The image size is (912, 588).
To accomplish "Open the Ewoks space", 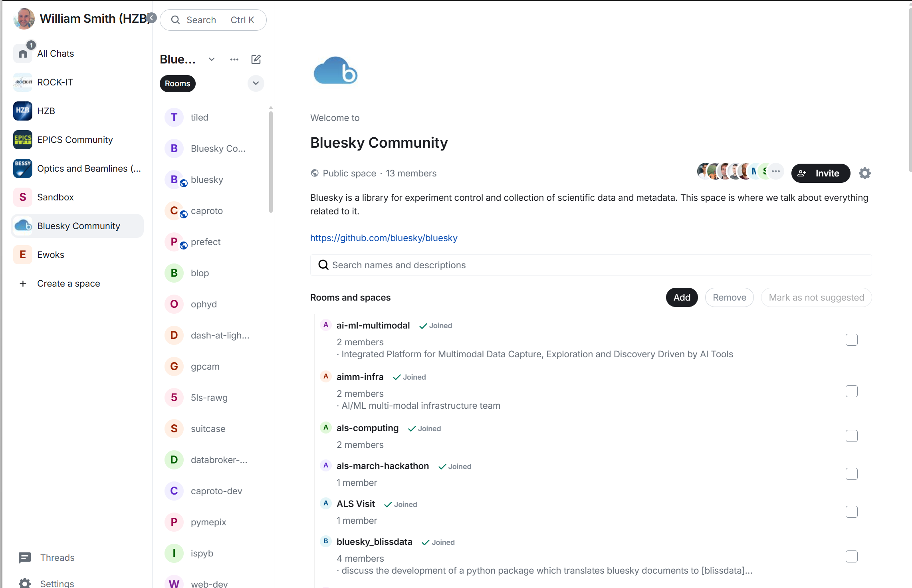I will 78,255.
